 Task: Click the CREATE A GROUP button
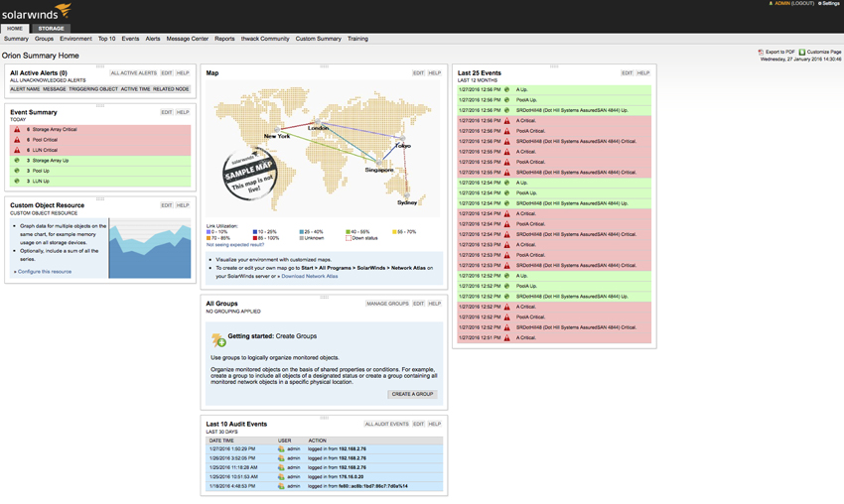coord(412,394)
